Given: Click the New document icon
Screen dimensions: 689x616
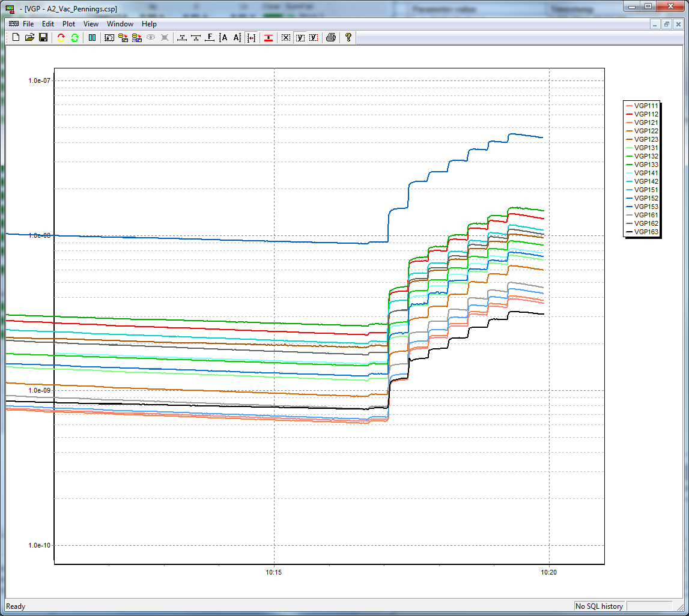Looking at the screenshot, I should (x=16, y=37).
